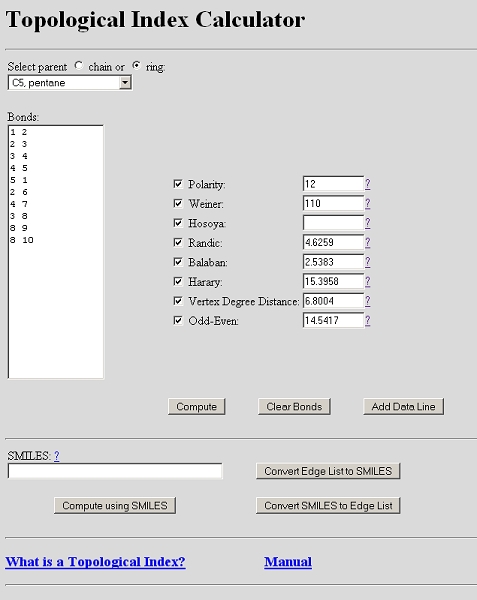Click inside the SMILES text input field
Image resolution: width=477 pixels, height=600 pixels.
[115, 471]
